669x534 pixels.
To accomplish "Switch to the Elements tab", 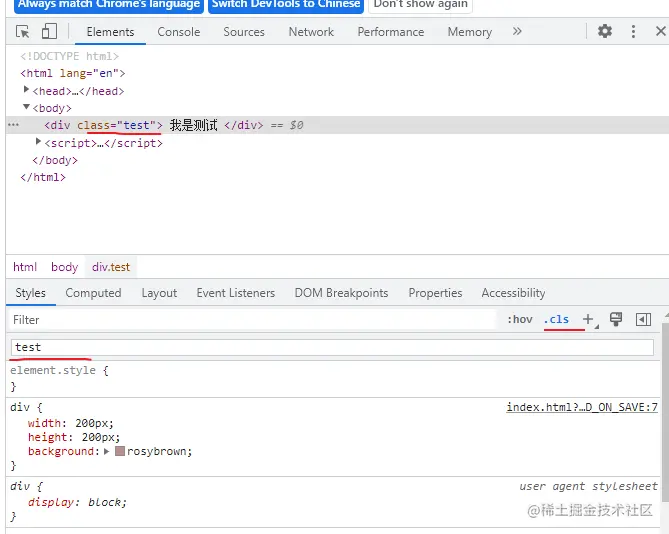I will click(110, 32).
